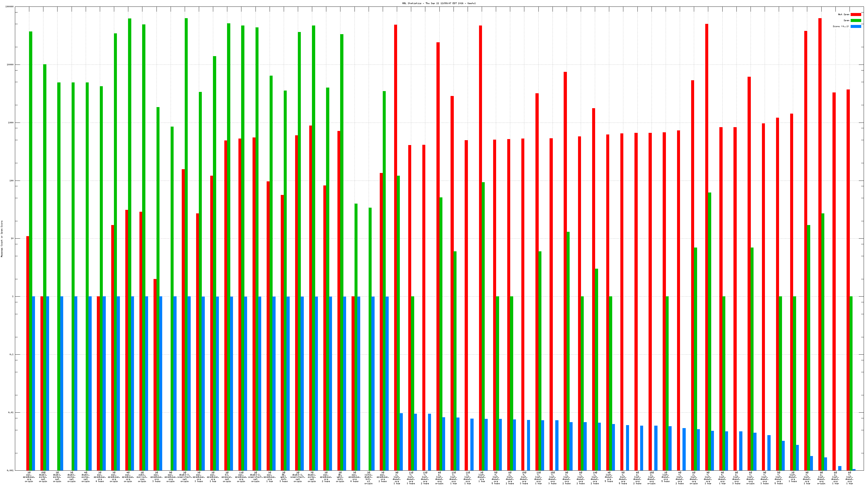Click the dnsbl-1.uceprotect.net origin x-axis label
The height and width of the screenshot is (488, 868).
tap(298, 477)
